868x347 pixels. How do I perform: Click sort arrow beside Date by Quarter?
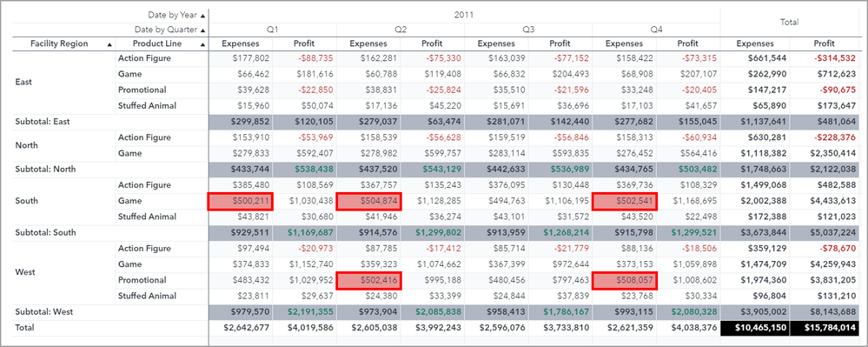click(202, 30)
